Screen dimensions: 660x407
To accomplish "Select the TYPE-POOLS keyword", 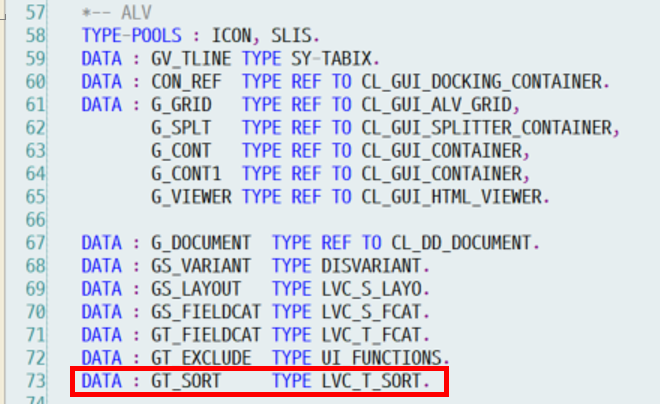I will (132, 36).
